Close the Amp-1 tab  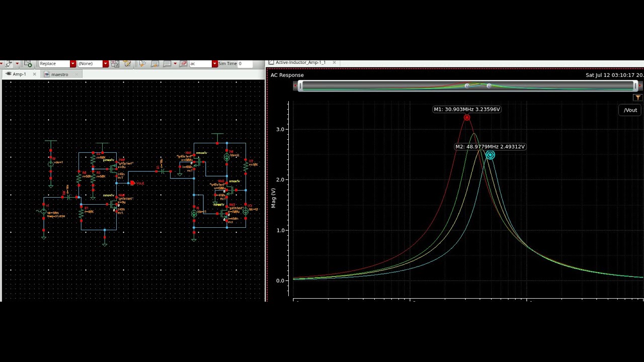click(35, 74)
